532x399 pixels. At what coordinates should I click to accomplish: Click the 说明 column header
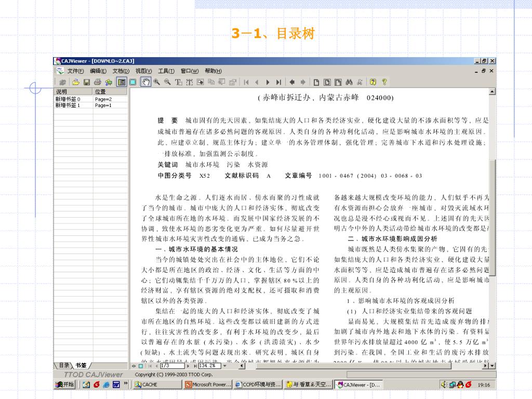73,91
